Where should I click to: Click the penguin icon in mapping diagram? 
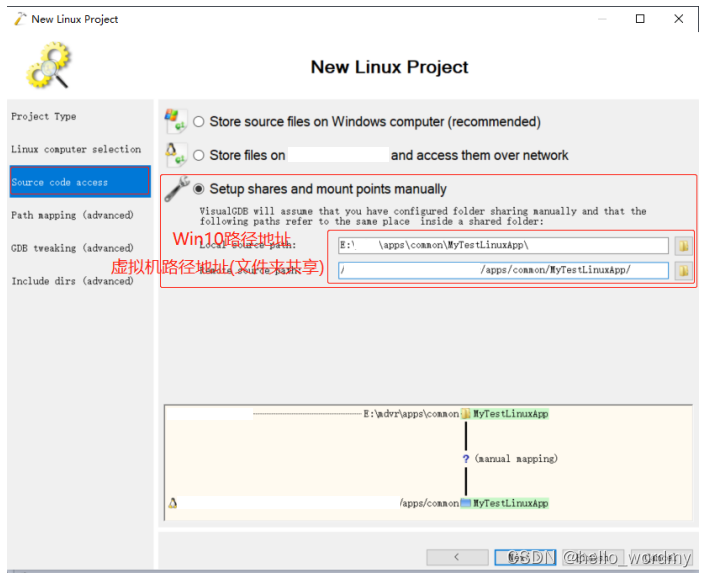(173, 503)
